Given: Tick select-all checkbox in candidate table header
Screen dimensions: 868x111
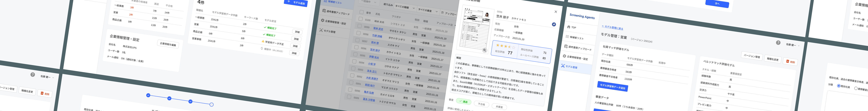Looking at the screenshot, I should [x=362, y=12].
